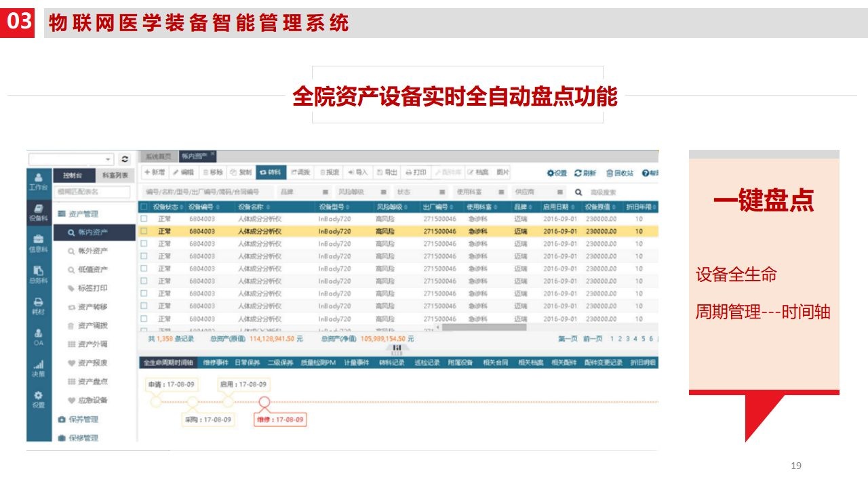The image size is (868, 488).
Task: Click the 导出 export toolbar button
Action: pos(387,173)
